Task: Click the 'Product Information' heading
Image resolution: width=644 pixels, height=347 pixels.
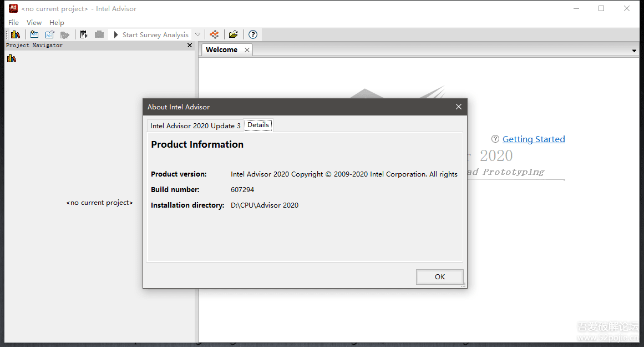Action: (x=197, y=144)
